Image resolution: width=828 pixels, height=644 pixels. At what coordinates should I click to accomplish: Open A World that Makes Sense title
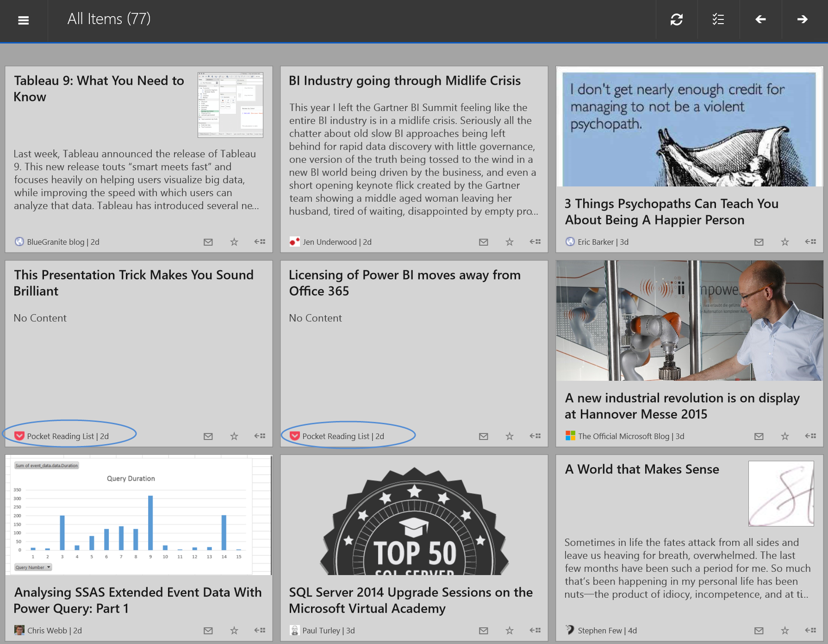(x=642, y=469)
